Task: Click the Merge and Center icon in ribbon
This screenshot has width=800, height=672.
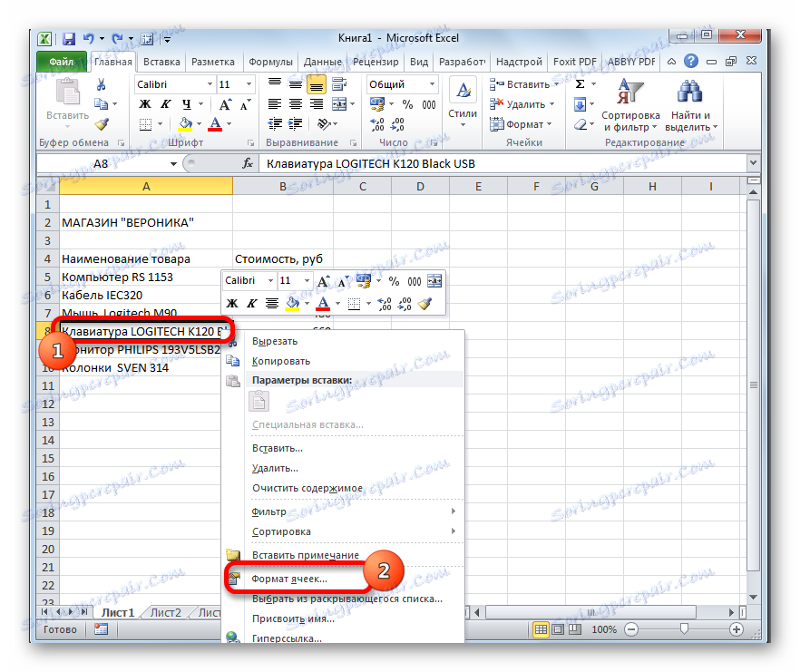Action: point(339,104)
